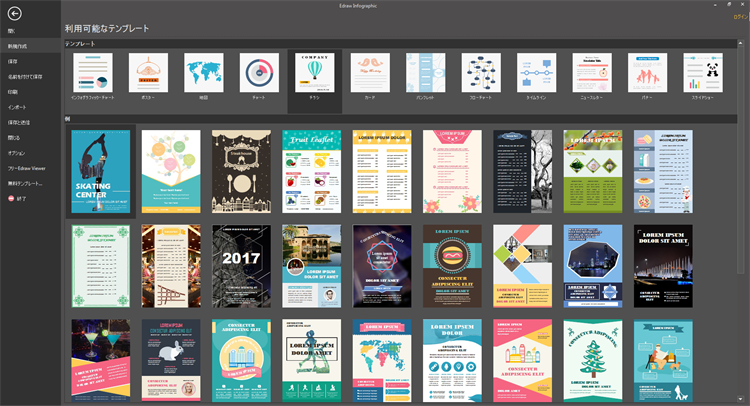The height and width of the screenshot is (406, 750).
Task: Select the dark purple polygon badge flyer
Action: (x=382, y=266)
